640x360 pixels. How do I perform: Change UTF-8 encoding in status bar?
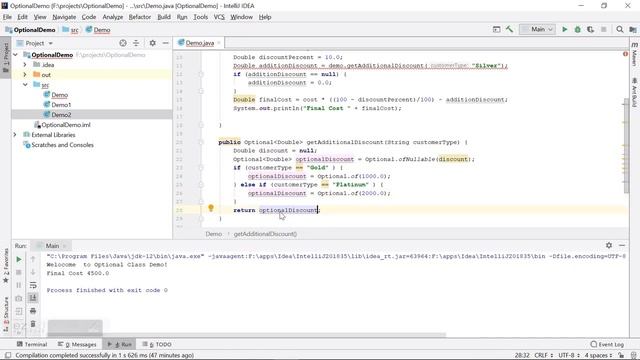tap(569, 355)
